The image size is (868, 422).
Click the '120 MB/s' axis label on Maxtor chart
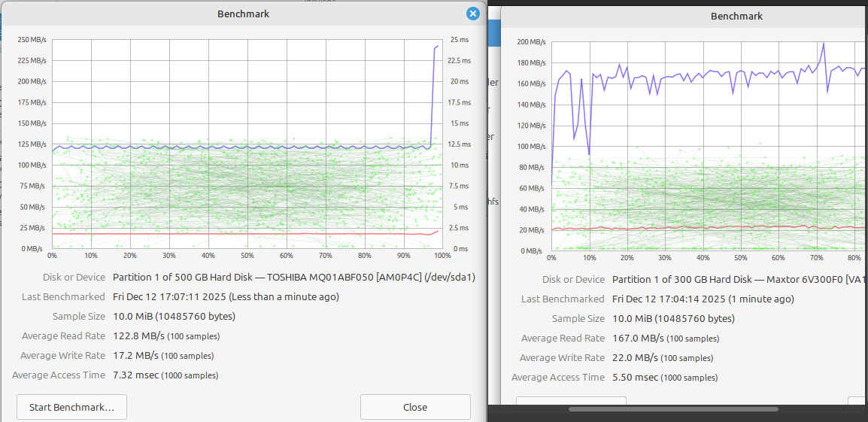click(x=532, y=125)
